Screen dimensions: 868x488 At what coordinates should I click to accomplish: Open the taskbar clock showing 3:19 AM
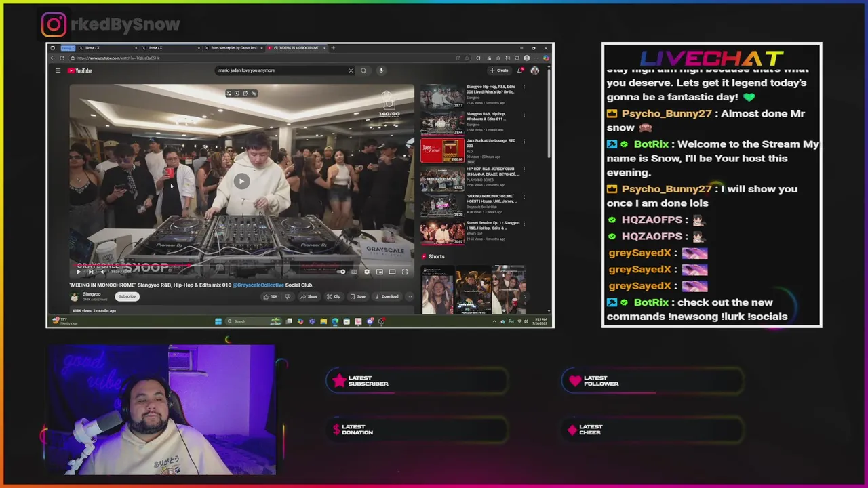coord(540,321)
